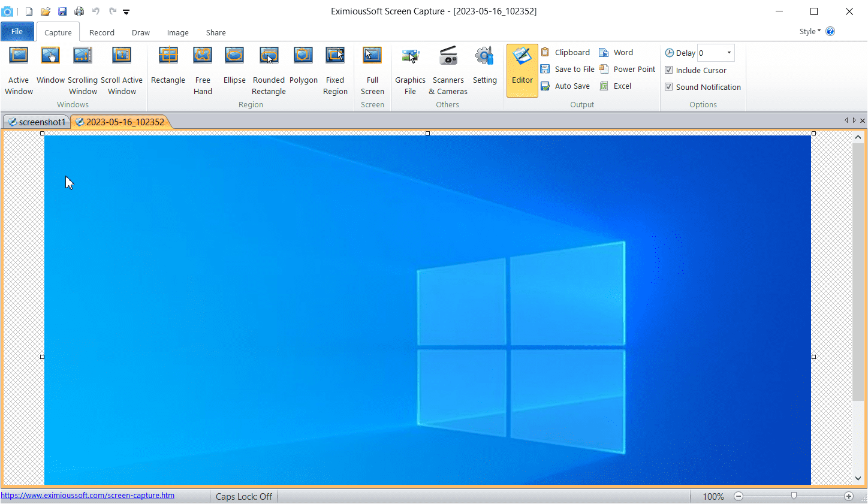This screenshot has height=504, width=868.
Task: Redo the last undone action
Action: 113,11
